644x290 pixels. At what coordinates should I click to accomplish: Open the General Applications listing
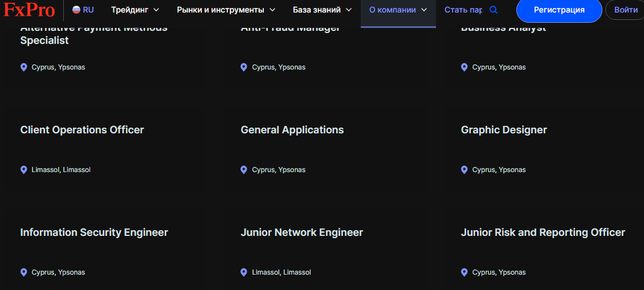tap(292, 130)
